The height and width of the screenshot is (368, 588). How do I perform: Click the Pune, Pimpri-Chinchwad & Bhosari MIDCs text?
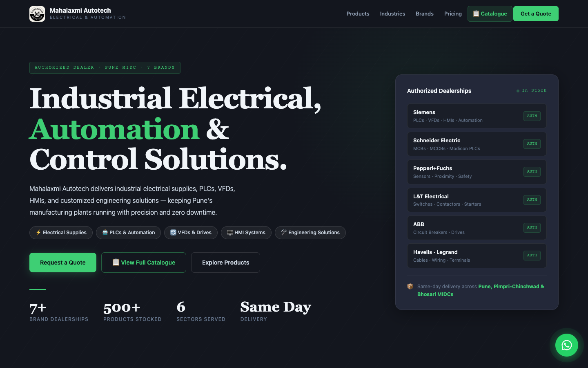click(x=481, y=290)
